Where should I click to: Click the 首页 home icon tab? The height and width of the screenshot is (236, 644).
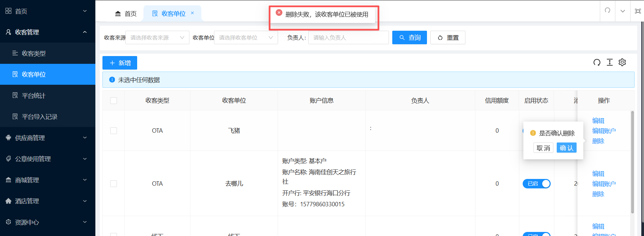point(126,14)
